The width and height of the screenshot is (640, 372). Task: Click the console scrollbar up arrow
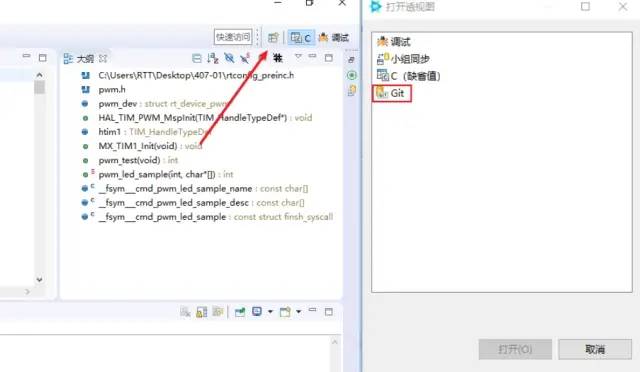(335, 342)
